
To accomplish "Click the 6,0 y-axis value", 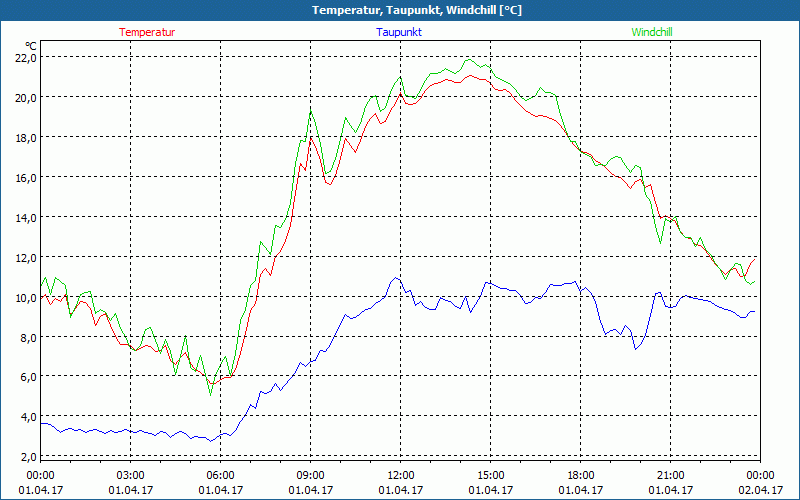I will 28,377.
